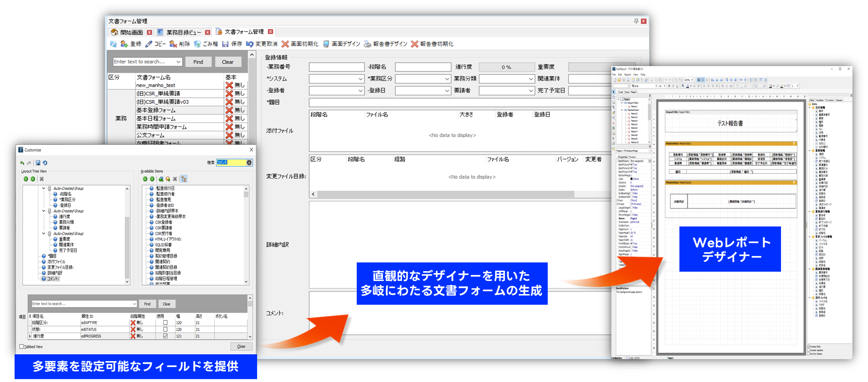Open the ごみ箱 (trash) toolbar item

(x=197, y=44)
